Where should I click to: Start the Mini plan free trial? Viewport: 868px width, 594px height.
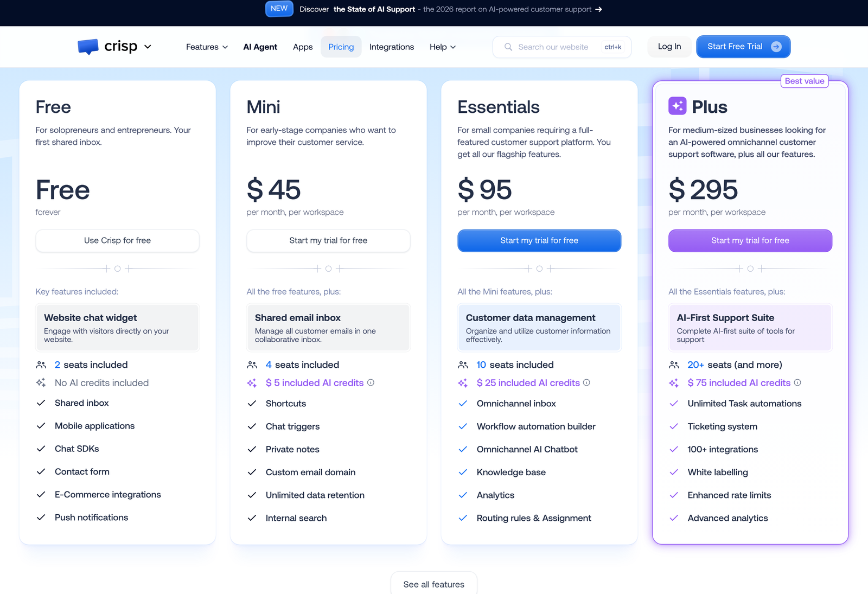click(x=328, y=240)
